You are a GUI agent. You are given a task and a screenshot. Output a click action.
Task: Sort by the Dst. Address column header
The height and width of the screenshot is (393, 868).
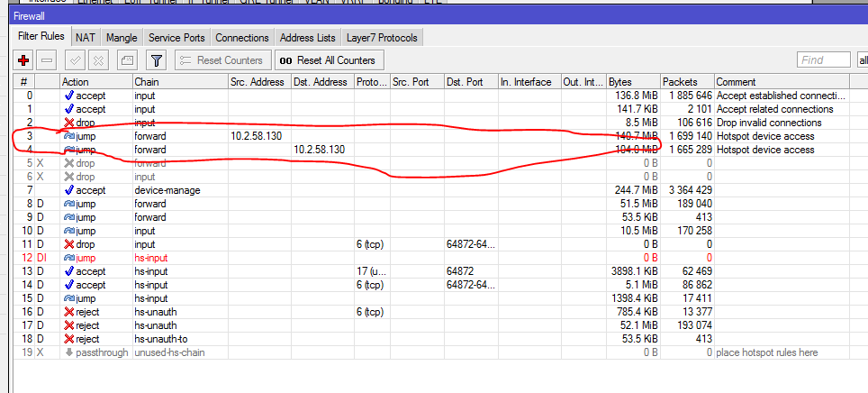pos(323,82)
